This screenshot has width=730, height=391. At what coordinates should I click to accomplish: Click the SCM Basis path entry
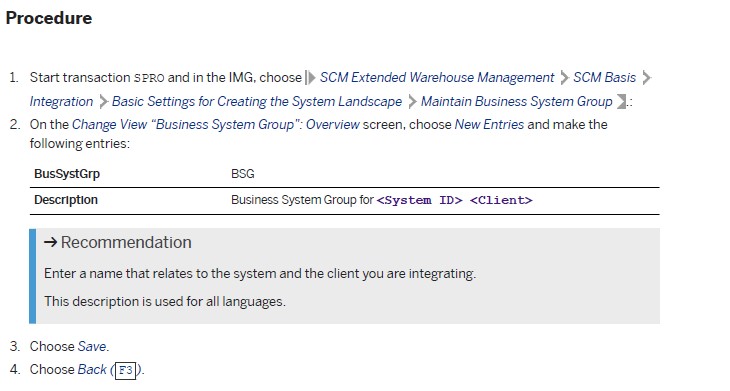point(604,78)
